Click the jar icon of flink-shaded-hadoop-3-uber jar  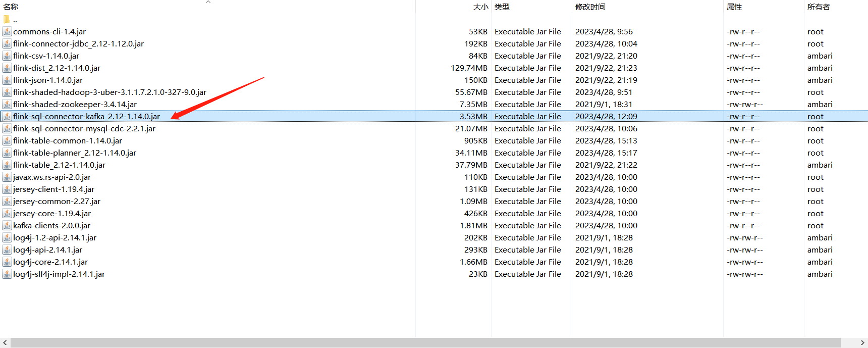coord(7,92)
